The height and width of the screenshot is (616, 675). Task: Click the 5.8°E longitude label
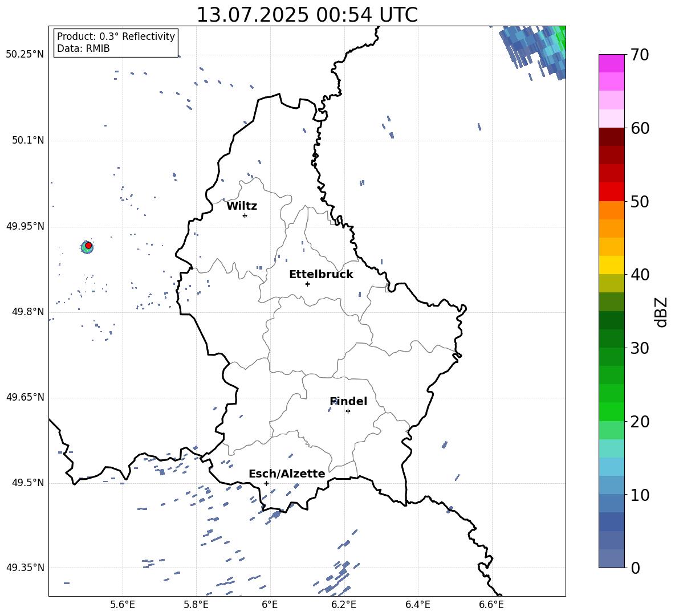[x=196, y=605]
